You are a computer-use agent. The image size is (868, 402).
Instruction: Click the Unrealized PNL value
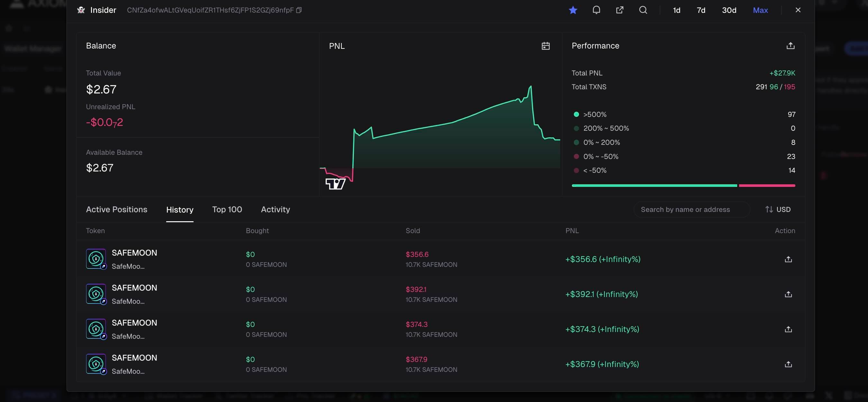pyautogui.click(x=104, y=122)
